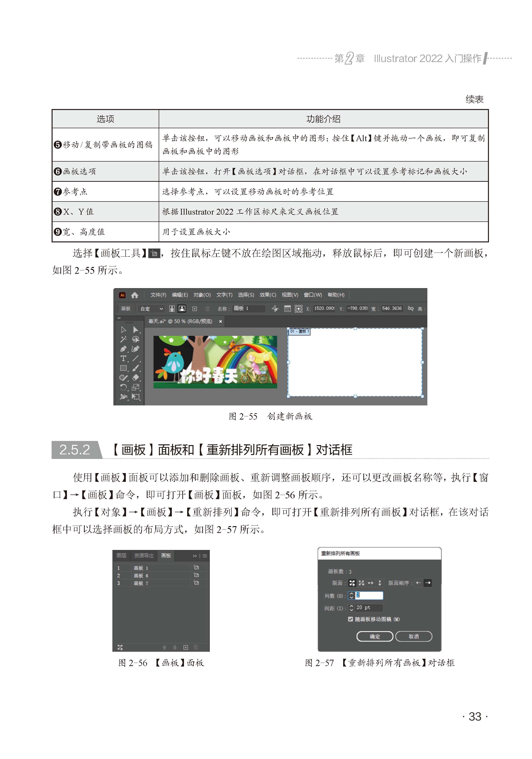Screen dimensions: 532x759
Task: Click the Delete Artboard trash icon in control bar
Action: 207,309
